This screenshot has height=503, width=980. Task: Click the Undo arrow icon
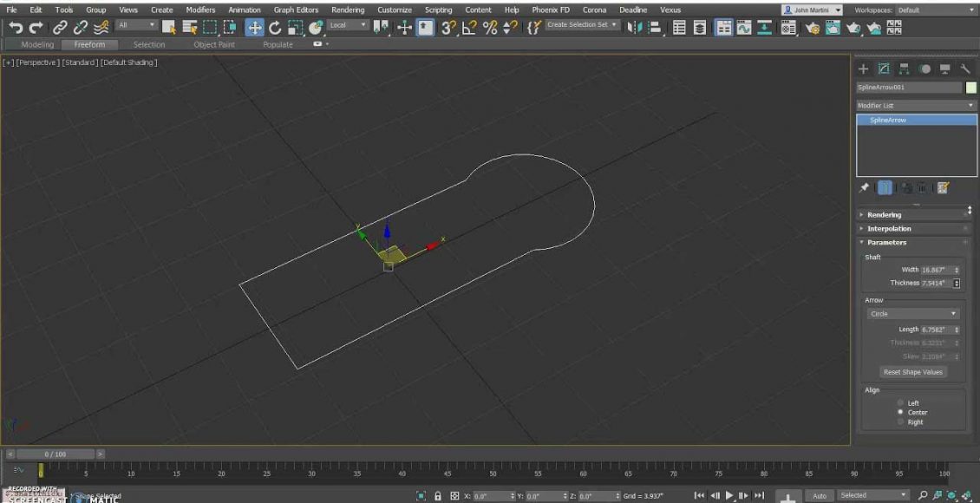tap(15, 26)
